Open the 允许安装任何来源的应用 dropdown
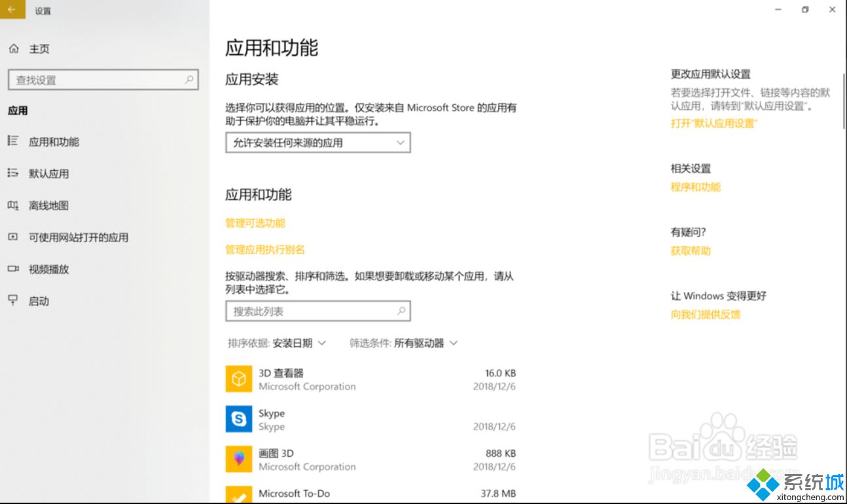The width and height of the screenshot is (847, 504). click(x=318, y=143)
